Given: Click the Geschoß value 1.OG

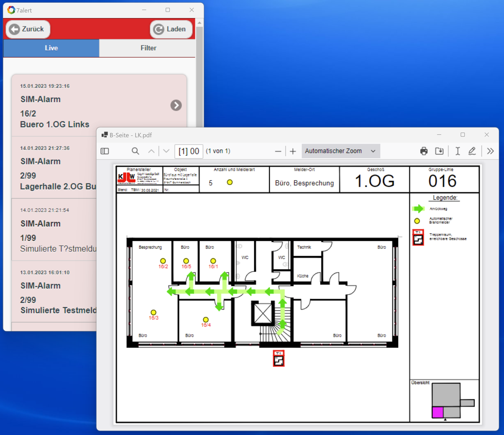Looking at the screenshot, I should tap(375, 181).
